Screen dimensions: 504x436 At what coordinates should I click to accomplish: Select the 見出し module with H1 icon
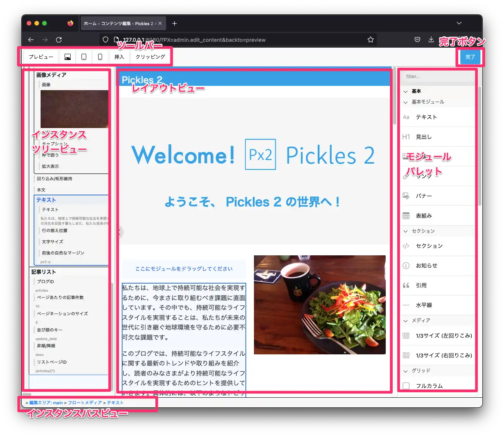406,137
